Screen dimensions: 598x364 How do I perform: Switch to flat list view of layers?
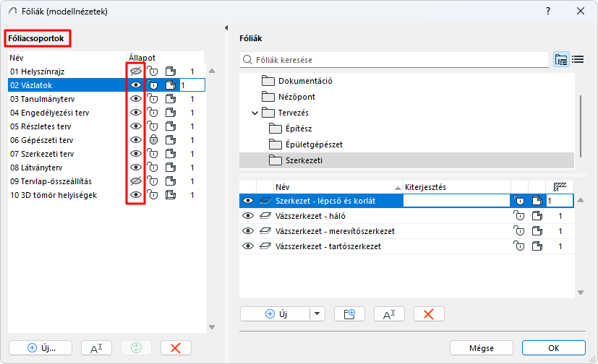(578, 60)
